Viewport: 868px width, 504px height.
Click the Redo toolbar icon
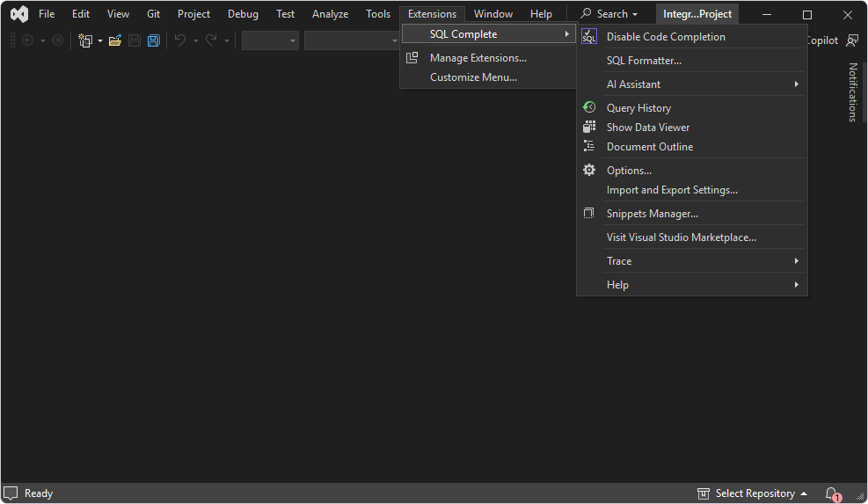tap(211, 40)
